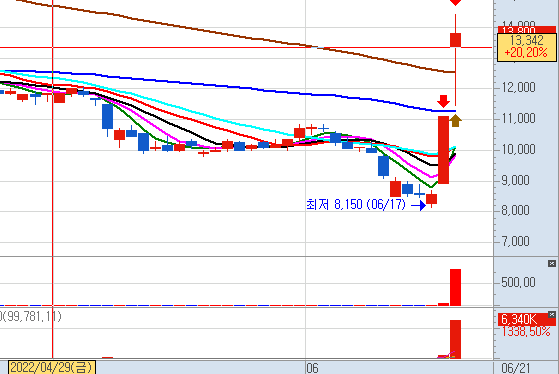Click the blue arrow beside the 최저 label
The height and width of the screenshot is (374, 559).
point(419,205)
